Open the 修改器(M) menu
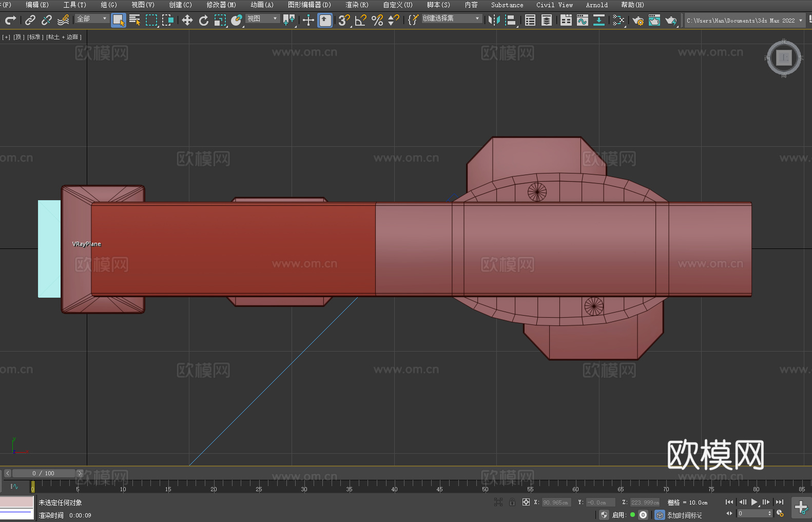Screen dimensions: 812x522 coord(221,5)
